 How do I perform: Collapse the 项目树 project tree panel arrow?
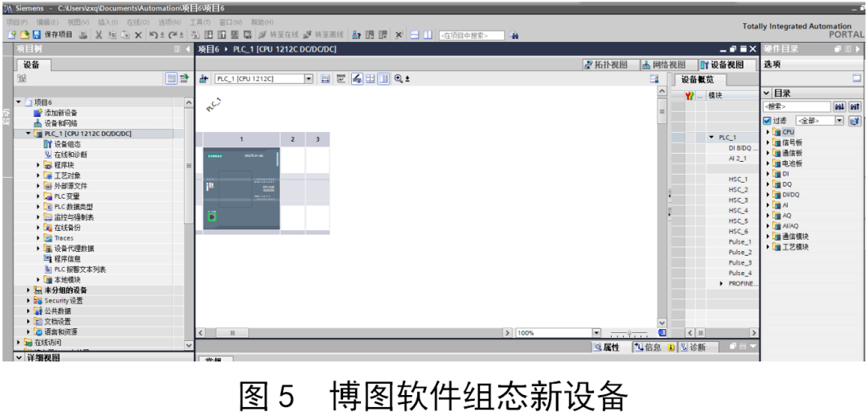pos(187,49)
